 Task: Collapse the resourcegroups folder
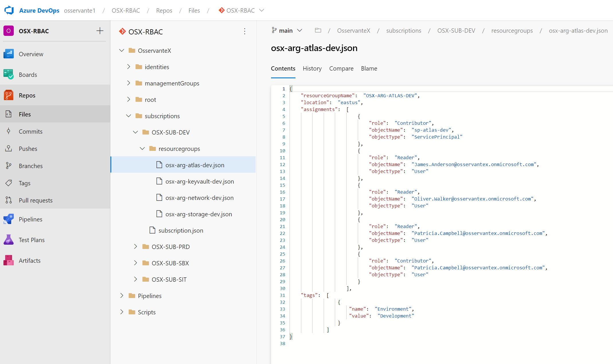click(142, 149)
